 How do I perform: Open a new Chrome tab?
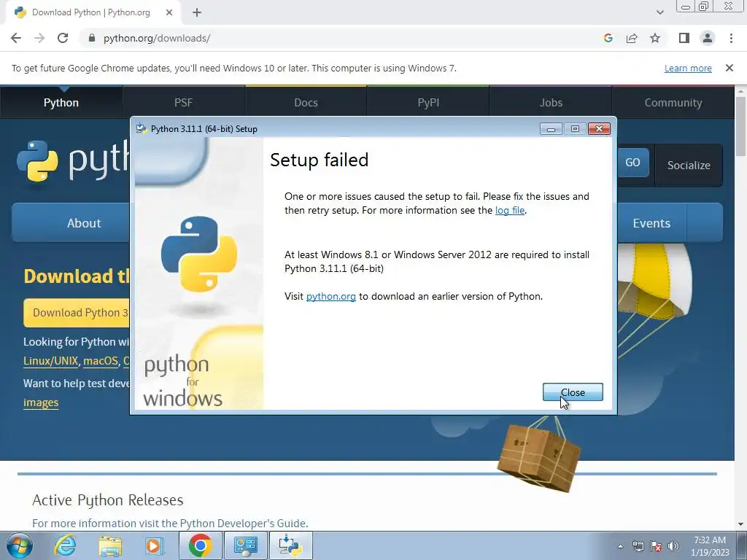point(197,13)
